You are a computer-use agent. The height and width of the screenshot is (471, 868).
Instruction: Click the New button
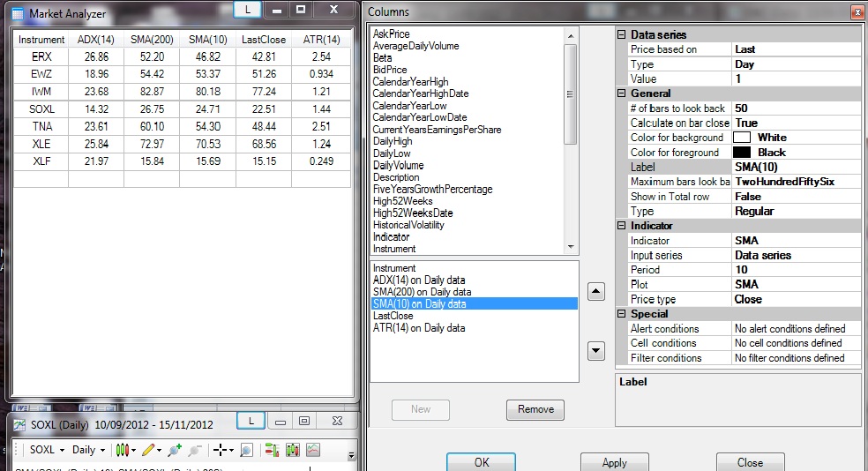(421, 409)
